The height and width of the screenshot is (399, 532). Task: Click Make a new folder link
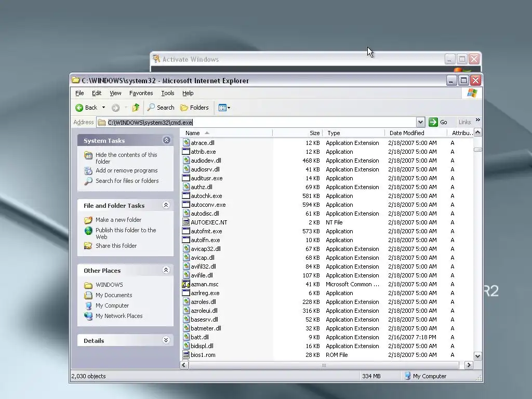(118, 220)
